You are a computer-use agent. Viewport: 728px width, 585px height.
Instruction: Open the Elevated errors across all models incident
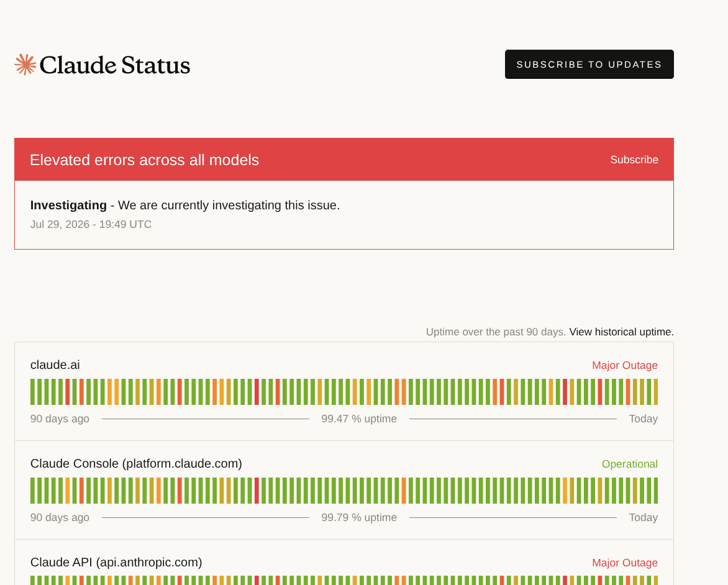click(144, 160)
